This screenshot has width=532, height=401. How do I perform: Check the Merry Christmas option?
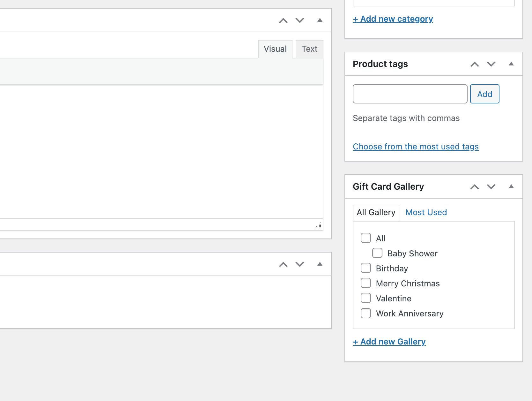(x=366, y=283)
